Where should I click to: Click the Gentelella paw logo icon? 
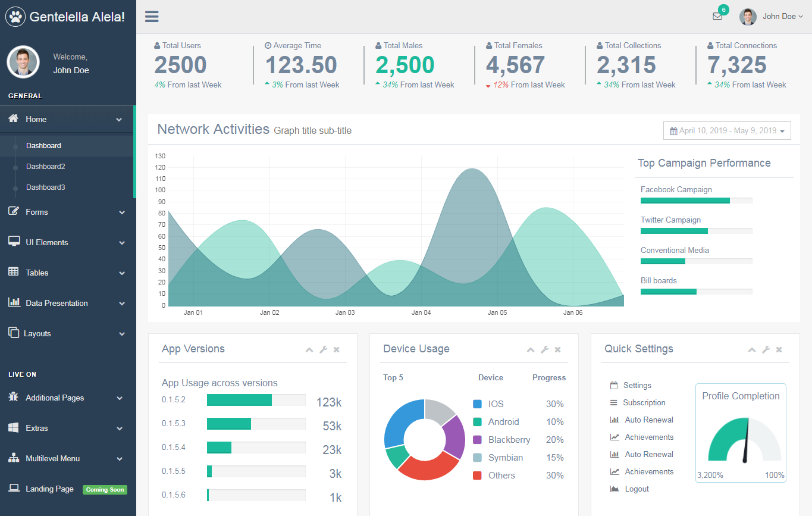coord(15,17)
